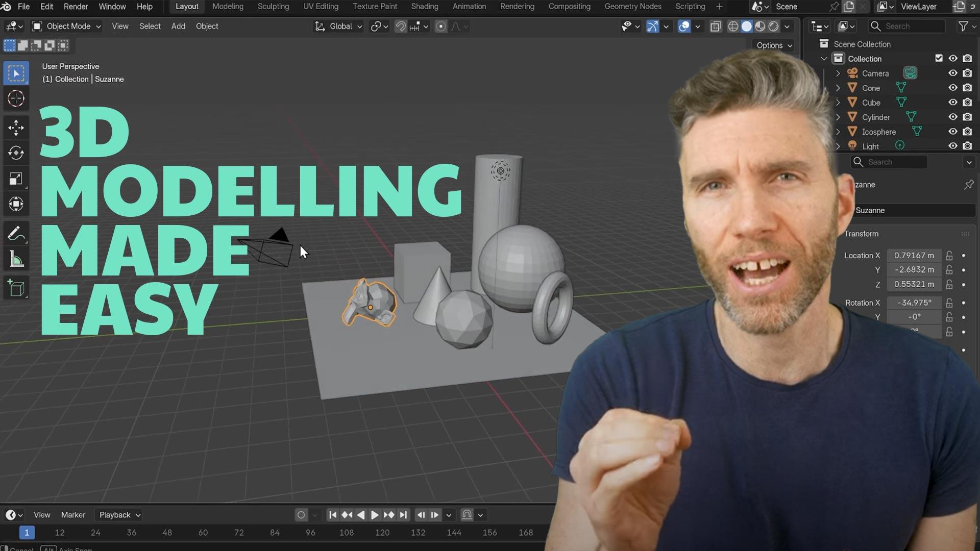Click pin icon in properties panel
Screen dimensions: 980x551
(969, 185)
